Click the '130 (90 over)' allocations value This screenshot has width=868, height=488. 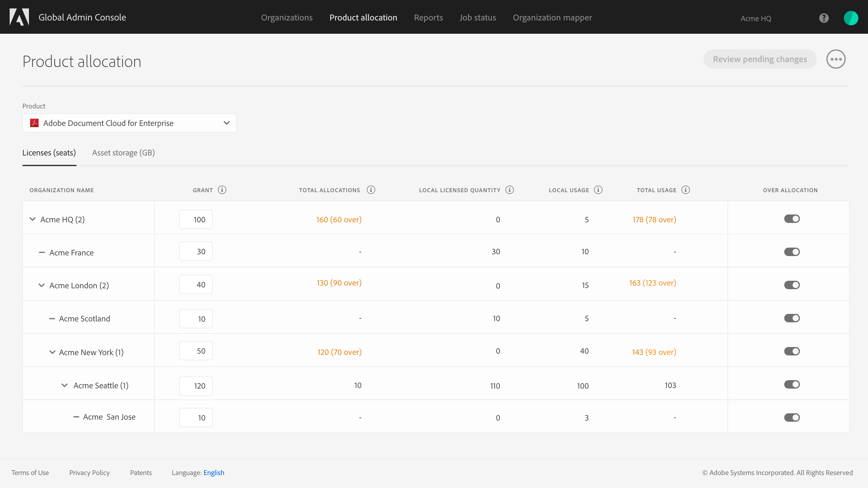[x=339, y=283]
